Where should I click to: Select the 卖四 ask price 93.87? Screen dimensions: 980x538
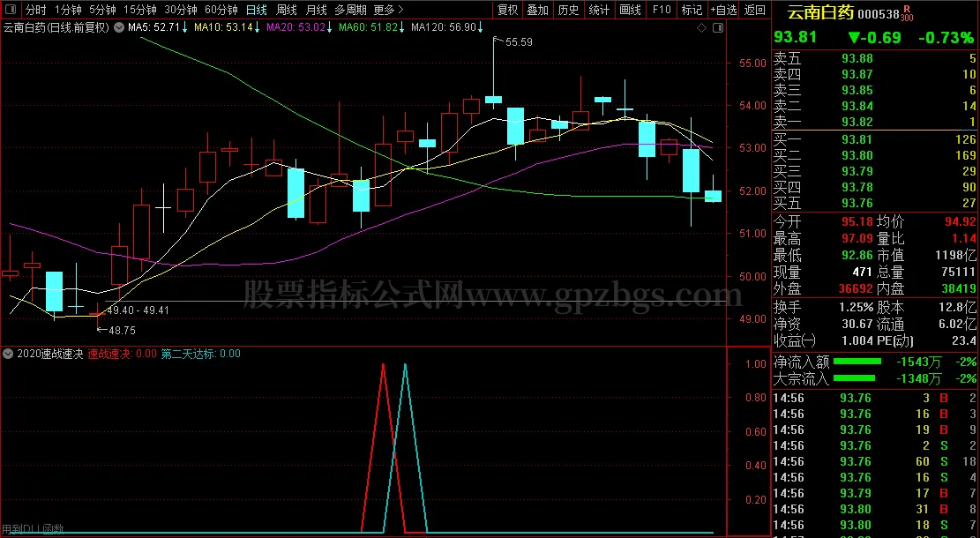tap(857, 74)
